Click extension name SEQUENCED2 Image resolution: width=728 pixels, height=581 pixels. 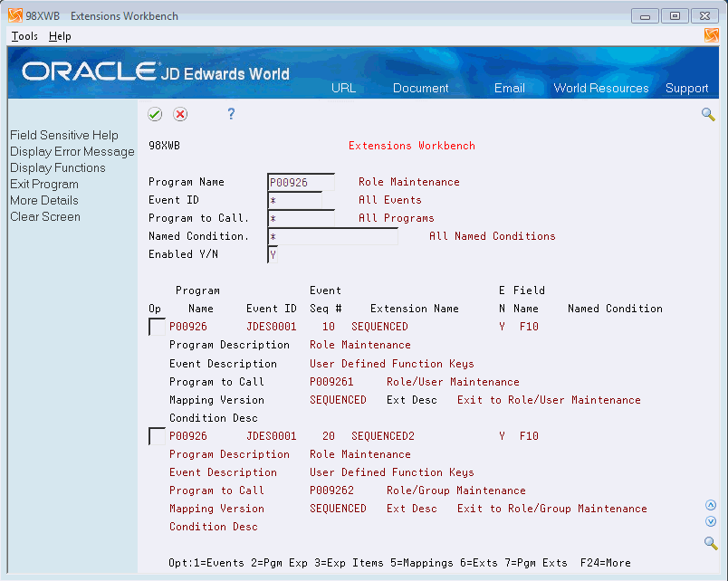tap(383, 436)
